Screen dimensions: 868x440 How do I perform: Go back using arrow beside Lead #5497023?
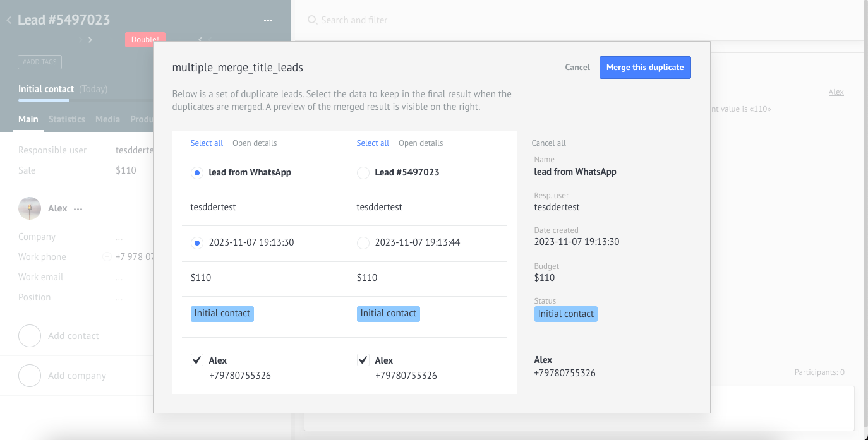9,20
